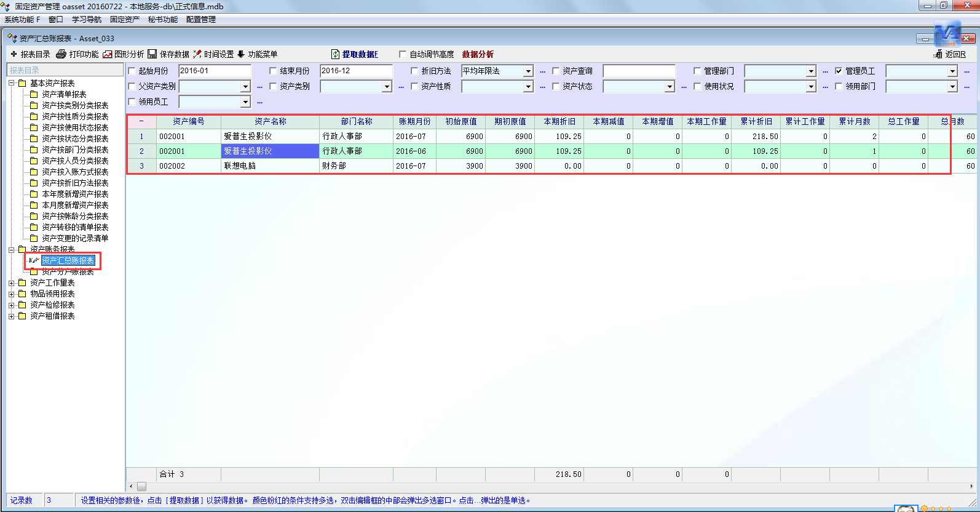980x512 pixels.
Task: Click the 报表目录 toolbar icon
Action: tap(14, 54)
